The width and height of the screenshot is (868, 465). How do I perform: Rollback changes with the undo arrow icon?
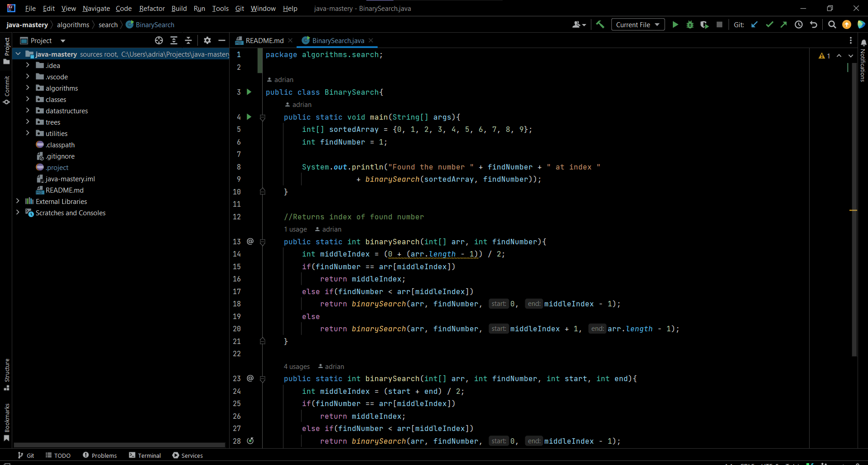point(814,24)
